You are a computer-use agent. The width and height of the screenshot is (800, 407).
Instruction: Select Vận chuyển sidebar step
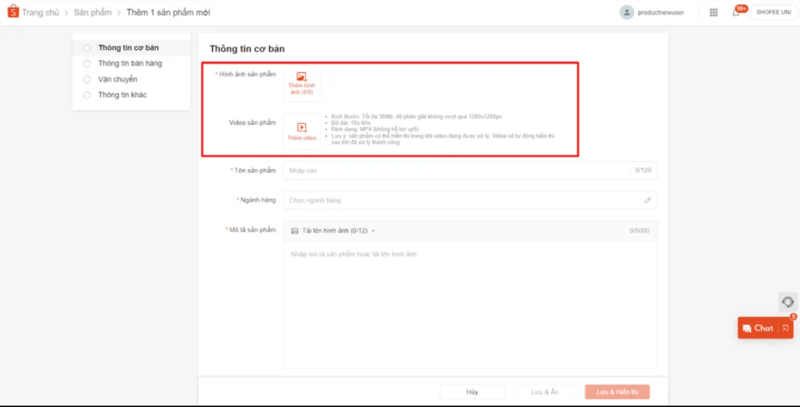click(117, 79)
